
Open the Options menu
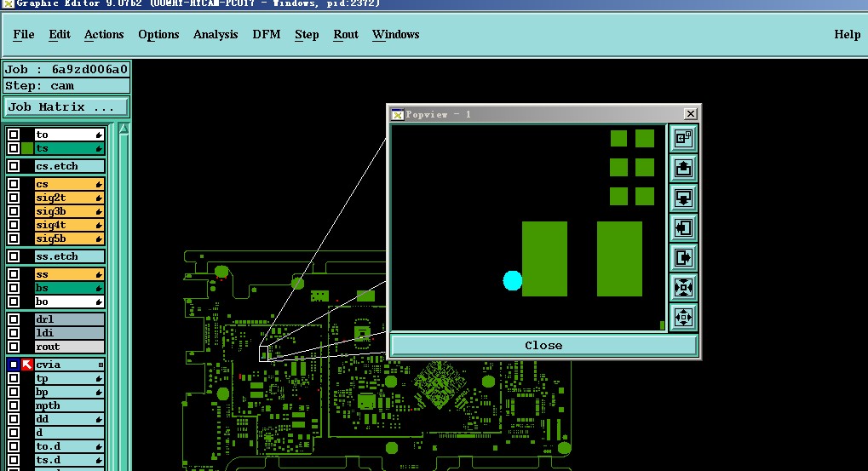(158, 34)
